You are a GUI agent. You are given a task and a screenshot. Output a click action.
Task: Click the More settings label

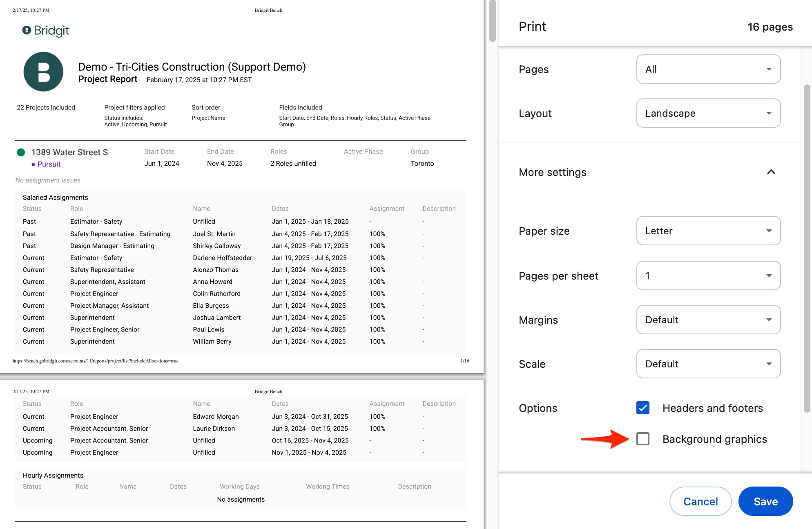(x=552, y=172)
